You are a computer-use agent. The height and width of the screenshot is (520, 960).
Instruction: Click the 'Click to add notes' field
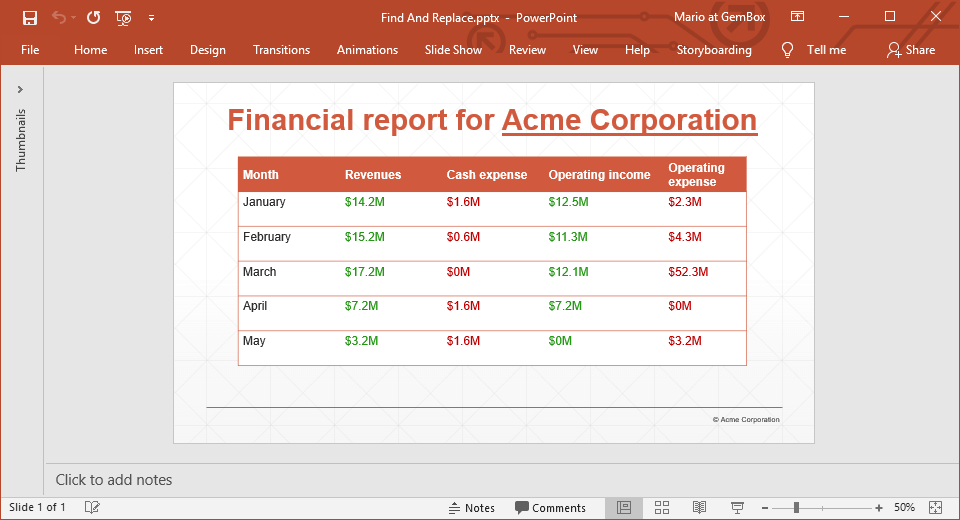point(114,480)
